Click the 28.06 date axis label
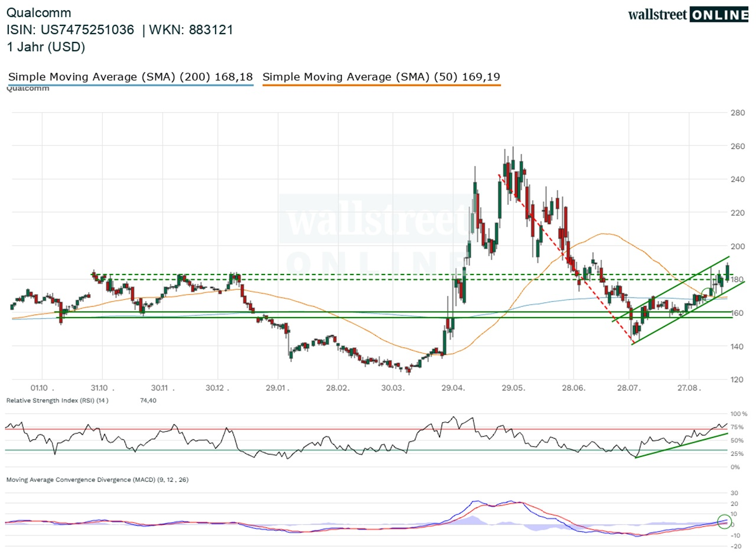Screen dimensions: 756x555 point(572,387)
